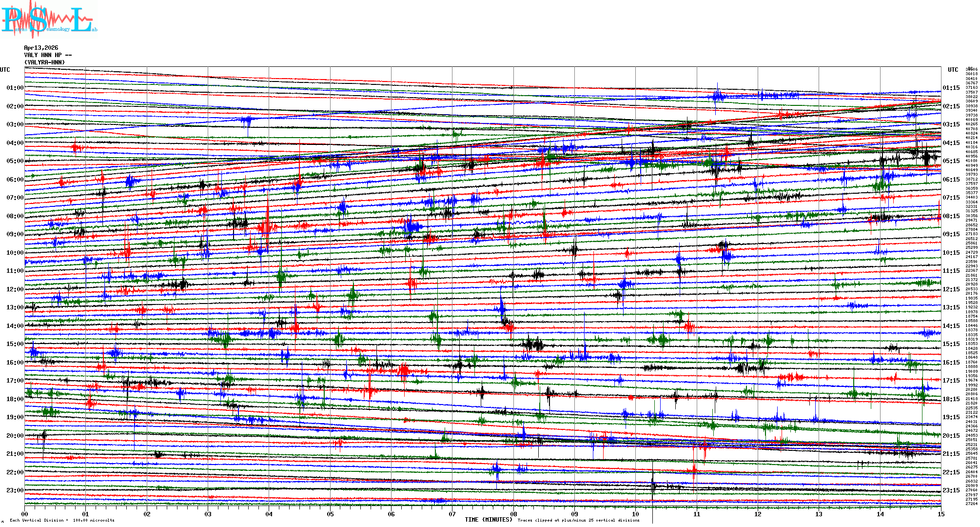Click minute marker 12 on bottom axis
This screenshot has width=980, height=527.
pos(758,514)
